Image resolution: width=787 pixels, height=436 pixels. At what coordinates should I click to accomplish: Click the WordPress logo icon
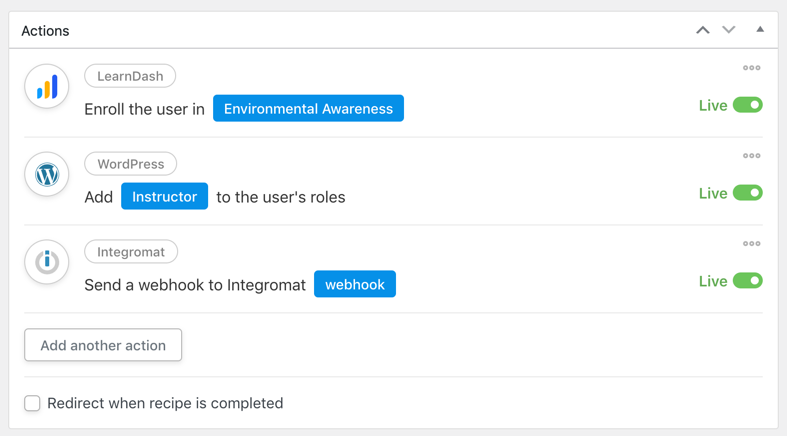coord(47,175)
